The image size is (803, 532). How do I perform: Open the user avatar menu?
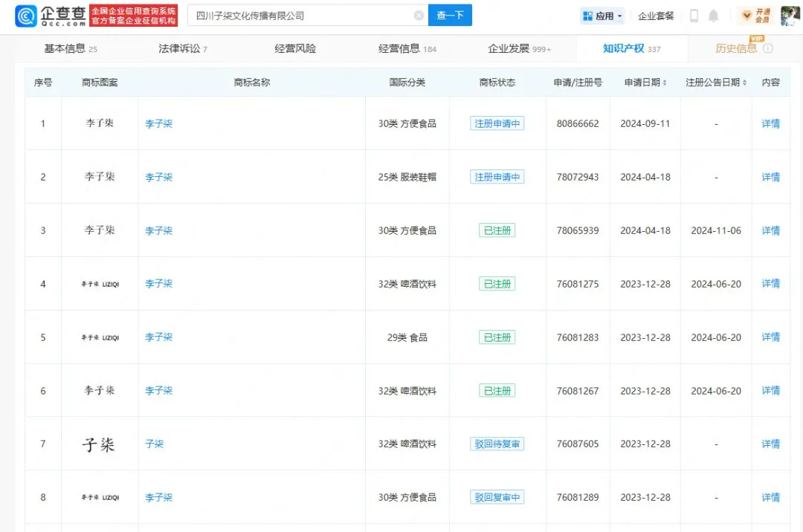coord(790,16)
